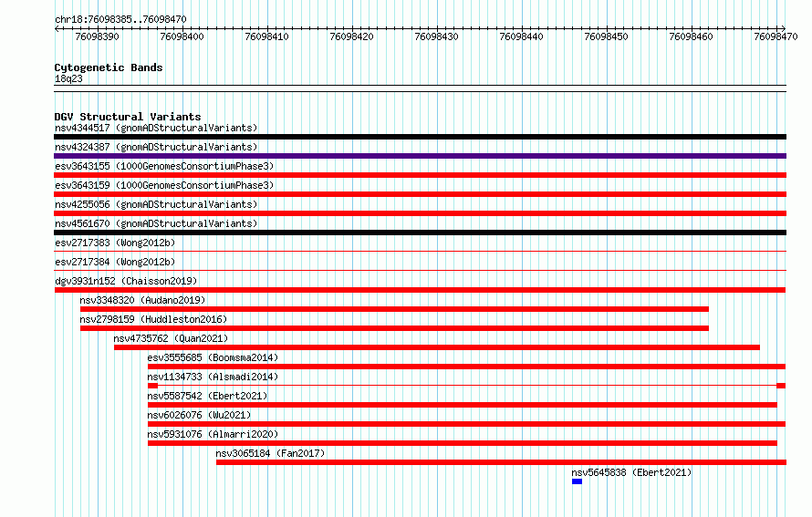Image resolution: width=812 pixels, height=517 pixels.
Task: Click the black bar under nsv4561670
Action: (420, 233)
